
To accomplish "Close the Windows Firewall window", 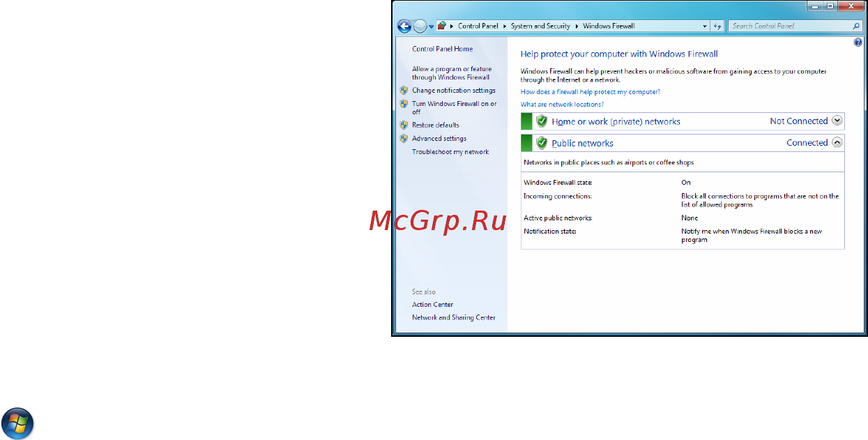I will 851,6.
